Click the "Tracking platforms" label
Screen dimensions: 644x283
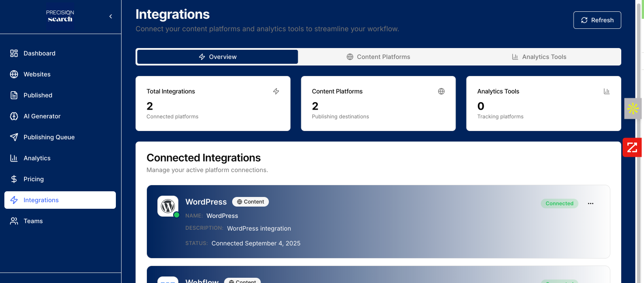(x=500, y=117)
